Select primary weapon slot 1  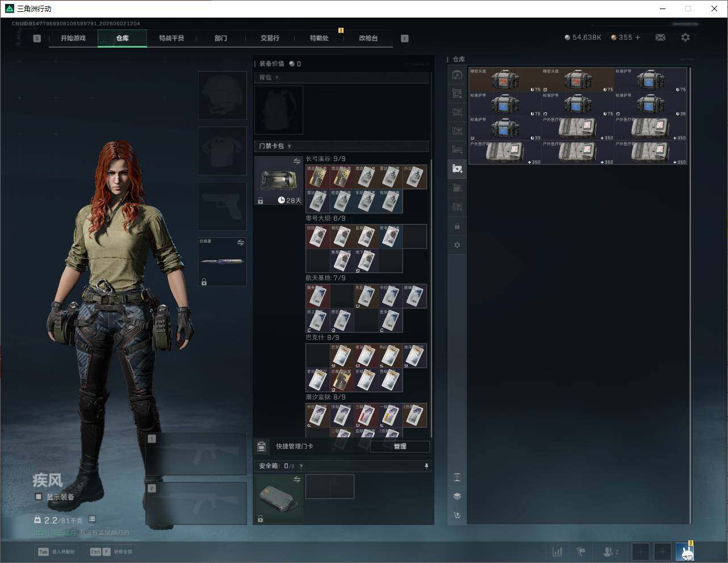point(196,454)
